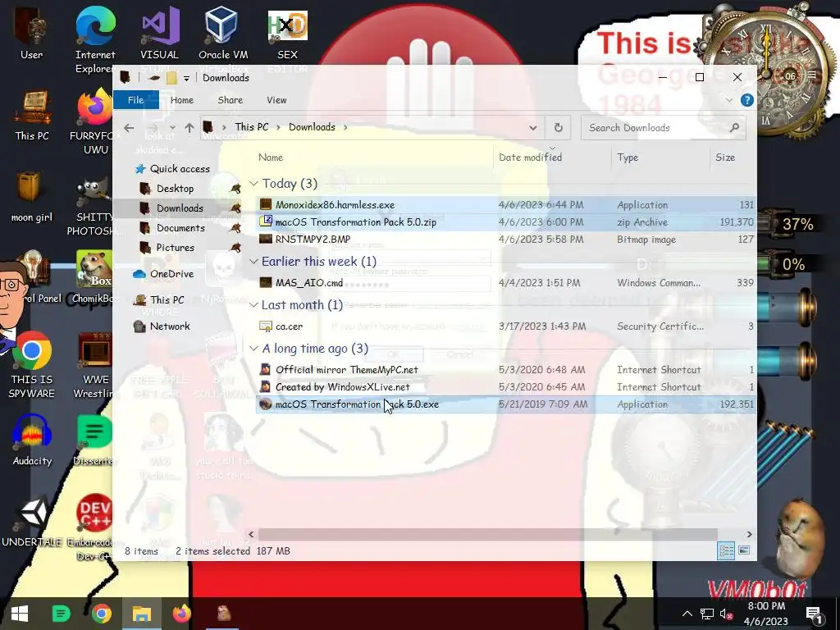Screen dimensions: 840x630
Task: Show hidden tray icons chevron
Action: 687,614
